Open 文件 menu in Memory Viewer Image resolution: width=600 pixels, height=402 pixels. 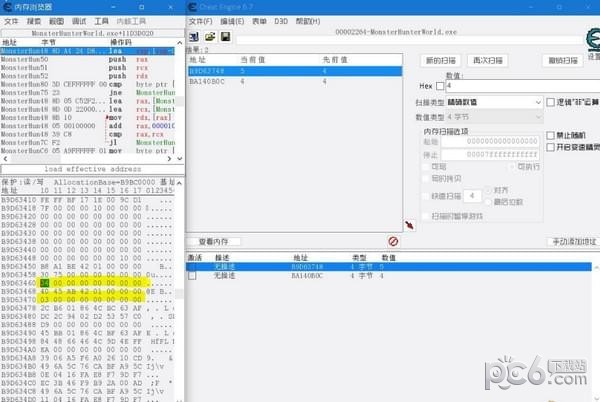pyautogui.click(x=11, y=21)
